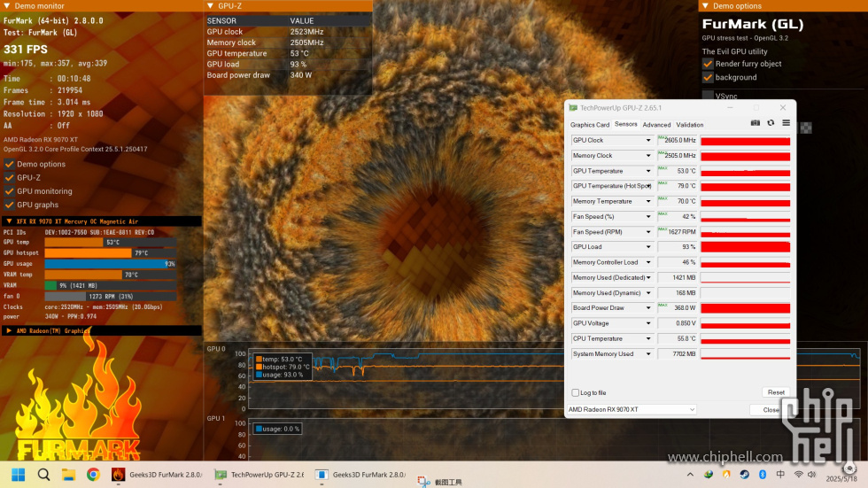The width and height of the screenshot is (868, 488).
Task: Open the Board Power Draw sensor dropdown
Action: coord(648,308)
